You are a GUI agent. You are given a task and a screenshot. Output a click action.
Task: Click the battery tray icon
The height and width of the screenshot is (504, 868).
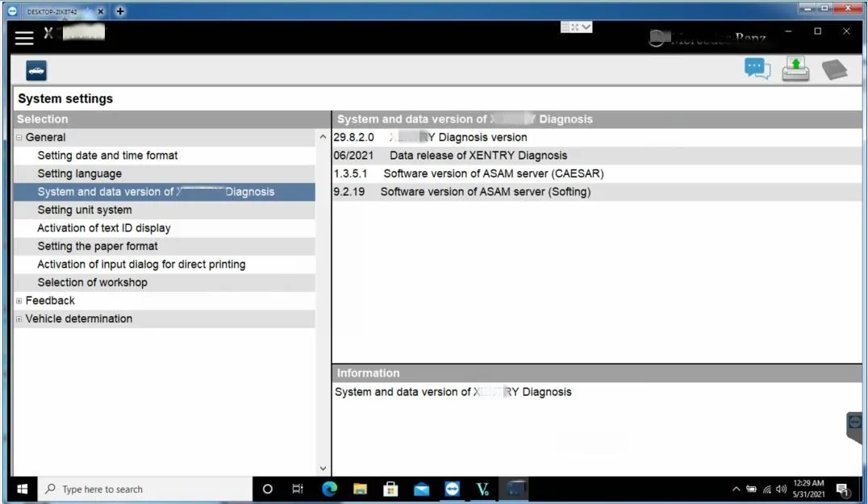click(751, 489)
